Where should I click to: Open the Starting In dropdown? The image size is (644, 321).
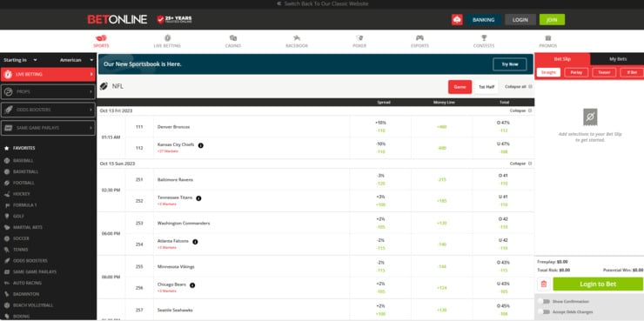pos(20,60)
